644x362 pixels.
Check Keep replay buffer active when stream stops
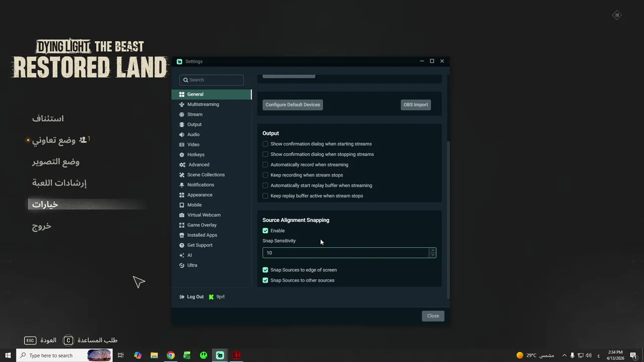coord(265,196)
